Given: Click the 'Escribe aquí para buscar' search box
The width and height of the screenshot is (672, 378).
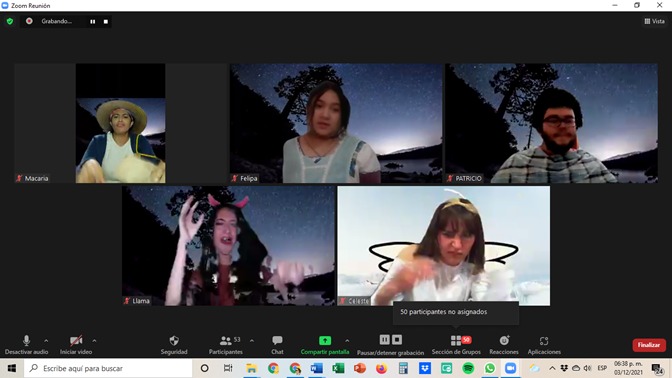Looking at the screenshot, I should (x=108, y=368).
